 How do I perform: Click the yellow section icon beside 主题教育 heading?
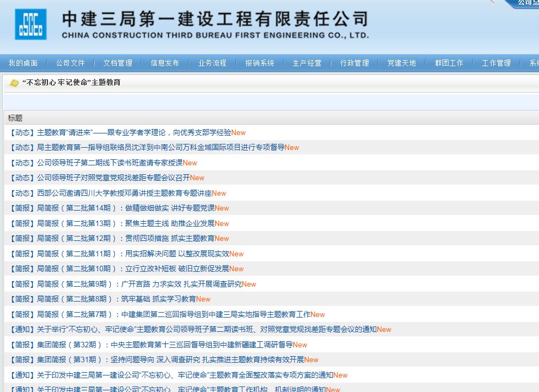[x=14, y=83]
